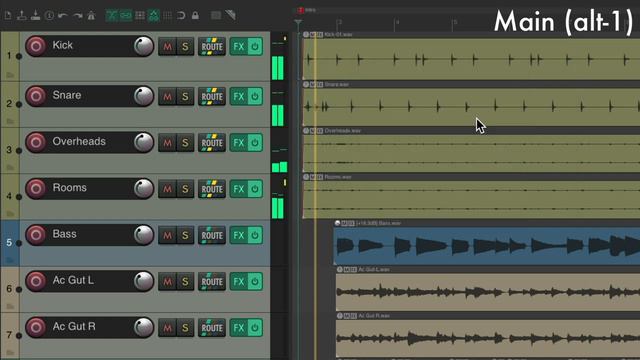Click the Redo arrow icon
The width and height of the screenshot is (640, 360).
click(x=77, y=16)
